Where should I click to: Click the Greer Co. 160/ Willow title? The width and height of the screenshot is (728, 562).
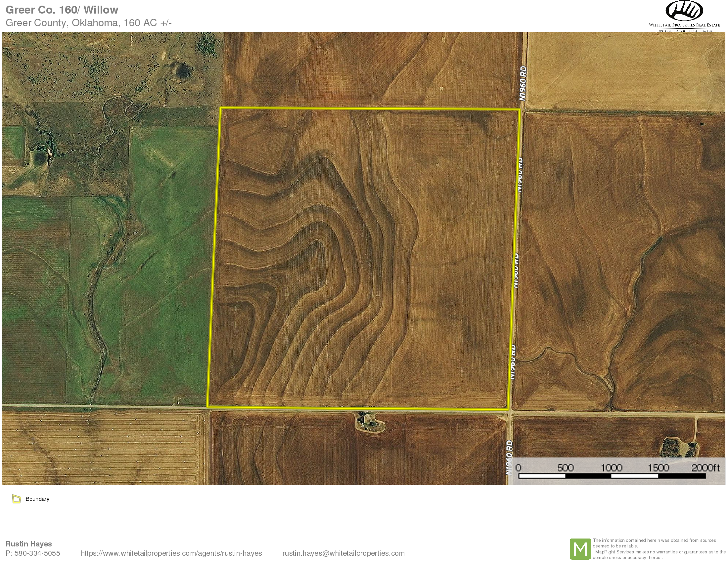click(62, 10)
